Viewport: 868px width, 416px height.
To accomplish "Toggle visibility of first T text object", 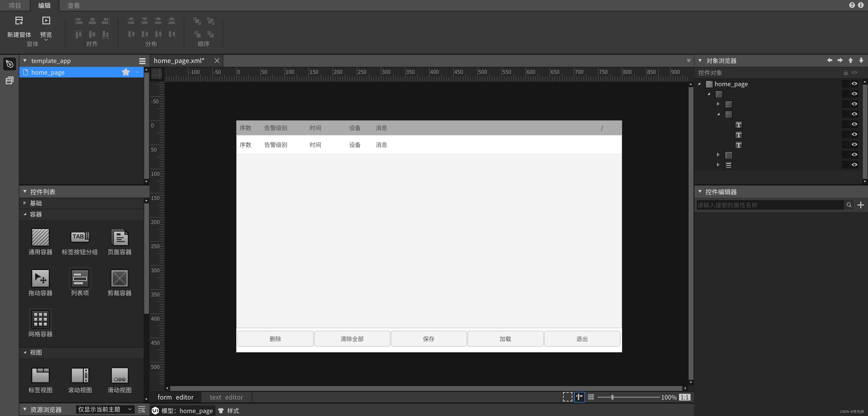I will click(x=854, y=124).
